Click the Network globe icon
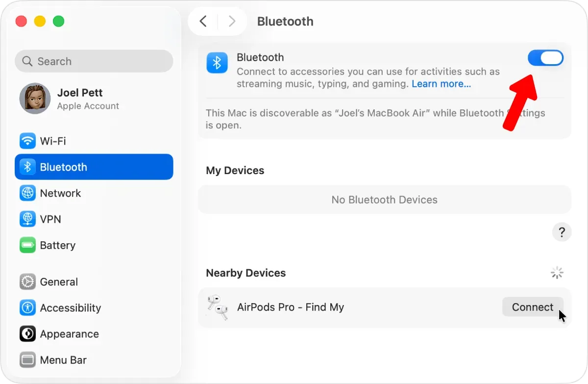Screen dimensions: 588x384 click(x=27, y=193)
